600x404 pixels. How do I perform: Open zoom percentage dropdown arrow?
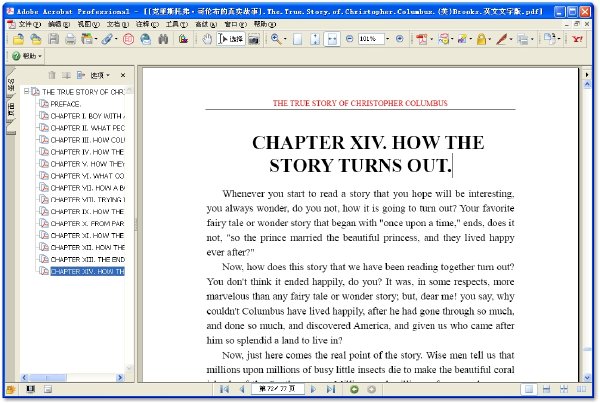[x=388, y=39]
